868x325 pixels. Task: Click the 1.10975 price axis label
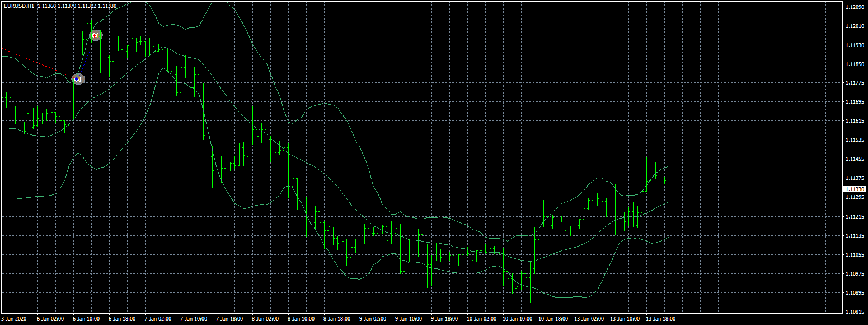coord(855,274)
